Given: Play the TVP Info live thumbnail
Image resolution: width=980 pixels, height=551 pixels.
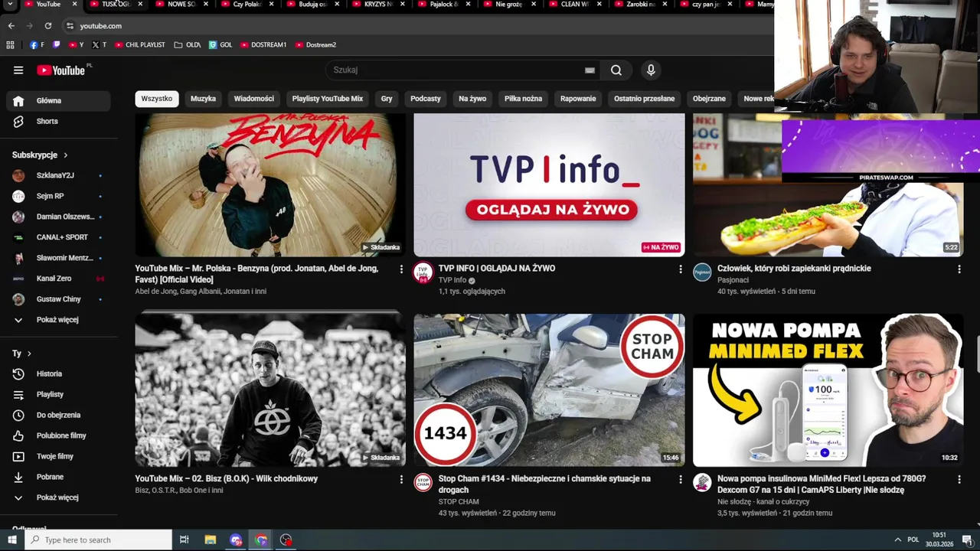Looking at the screenshot, I should [550, 185].
